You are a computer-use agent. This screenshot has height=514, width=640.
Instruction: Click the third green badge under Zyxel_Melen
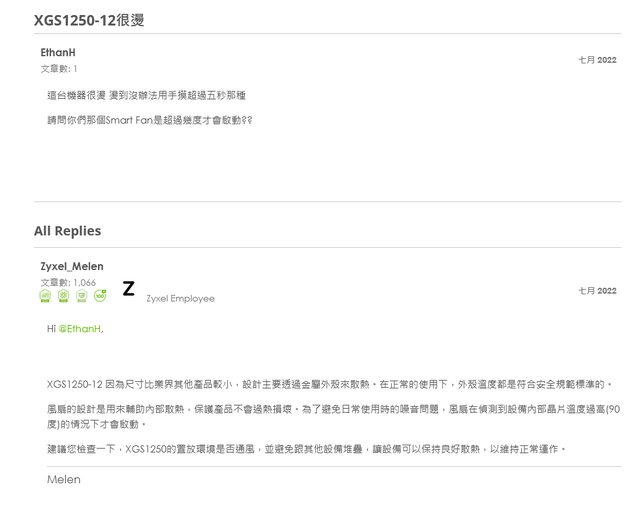[81, 296]
